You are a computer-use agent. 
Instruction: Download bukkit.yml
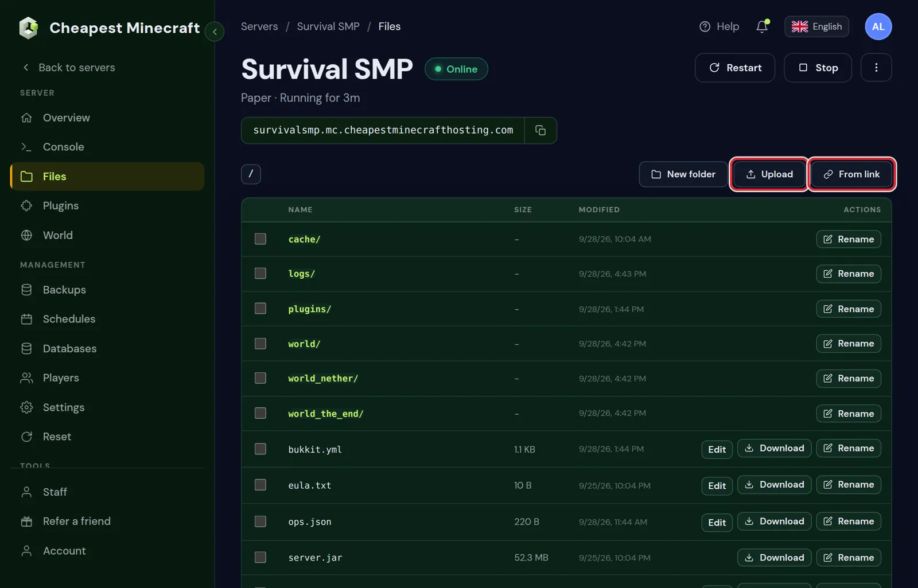tap(775, 448)
